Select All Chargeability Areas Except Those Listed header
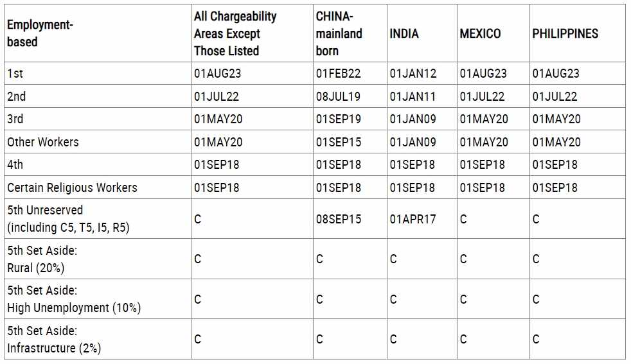The image size is (631, 364). (235, 33)
